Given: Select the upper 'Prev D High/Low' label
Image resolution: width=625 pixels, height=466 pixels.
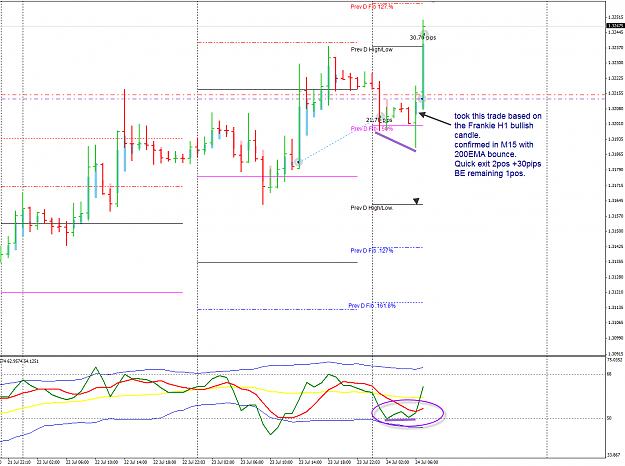Looking at the screenshot, I should click(x=371, y=49).
